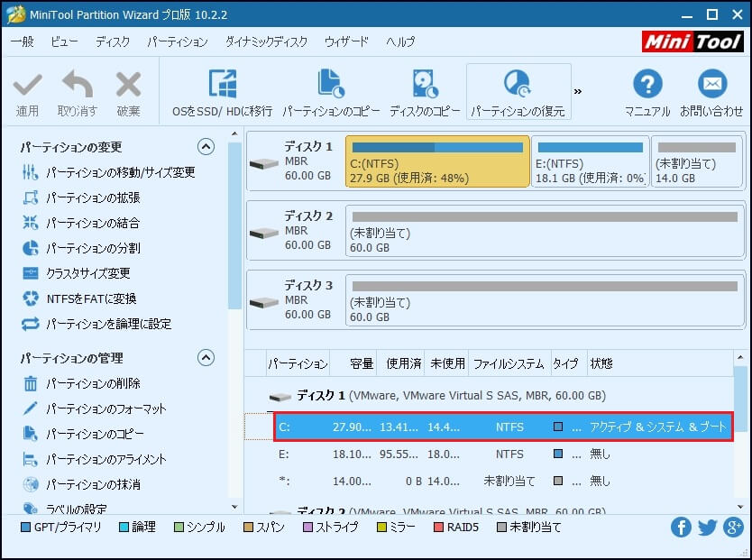The image size is (752, 560).
Task: Expand toolbar overflow with » arrow
Action: tap(578, 90)
